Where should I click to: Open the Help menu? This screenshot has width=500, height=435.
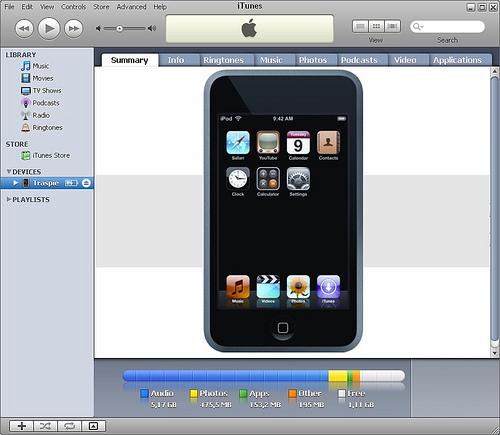(160, 7)
